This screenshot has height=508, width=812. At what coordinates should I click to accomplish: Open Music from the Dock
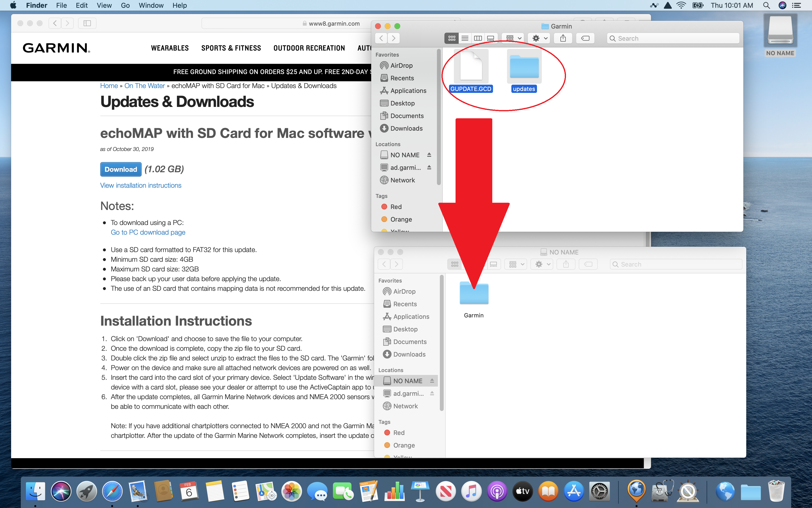click(x=471, y=492)
